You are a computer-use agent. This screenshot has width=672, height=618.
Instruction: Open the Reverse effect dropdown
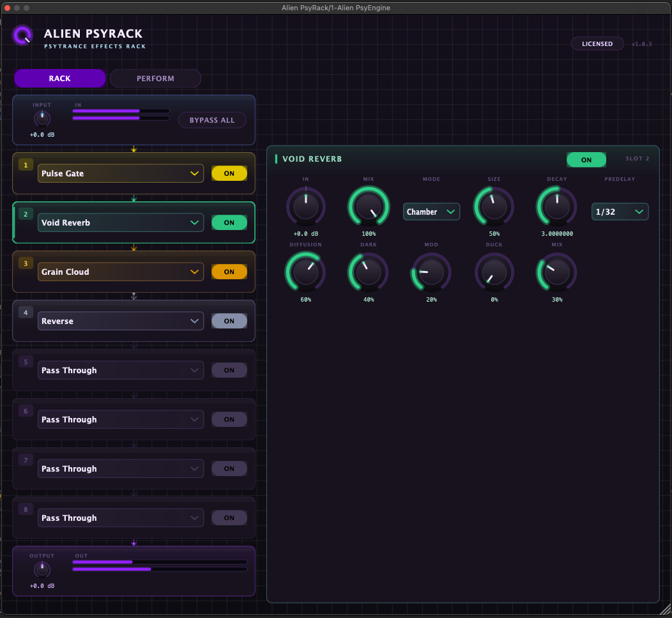(121, 321)
